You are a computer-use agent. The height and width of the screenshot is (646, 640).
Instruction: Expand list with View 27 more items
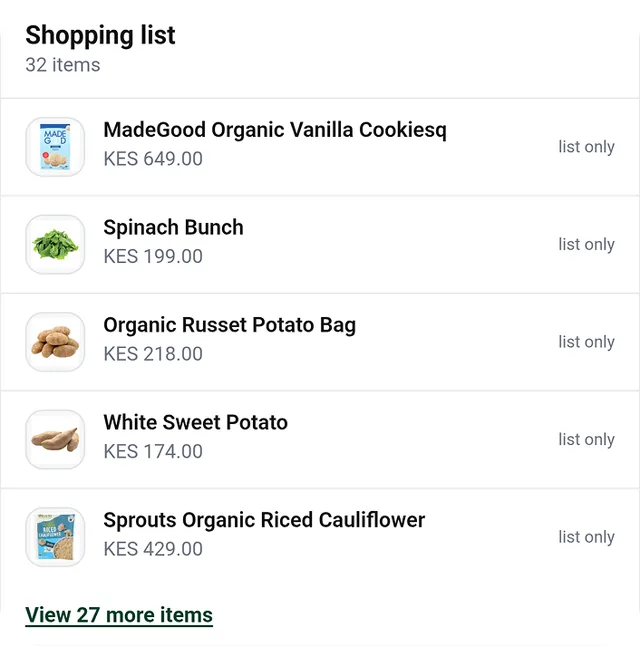tap(119, 615)
